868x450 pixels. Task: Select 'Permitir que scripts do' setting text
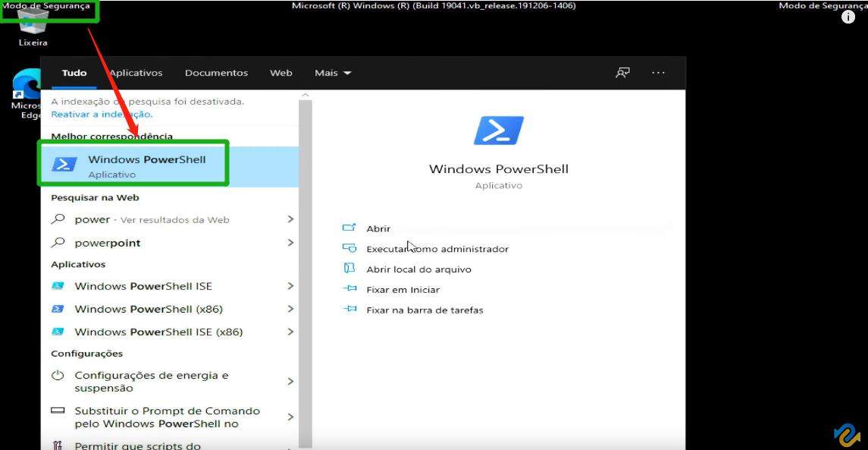(x=138, y=445)
